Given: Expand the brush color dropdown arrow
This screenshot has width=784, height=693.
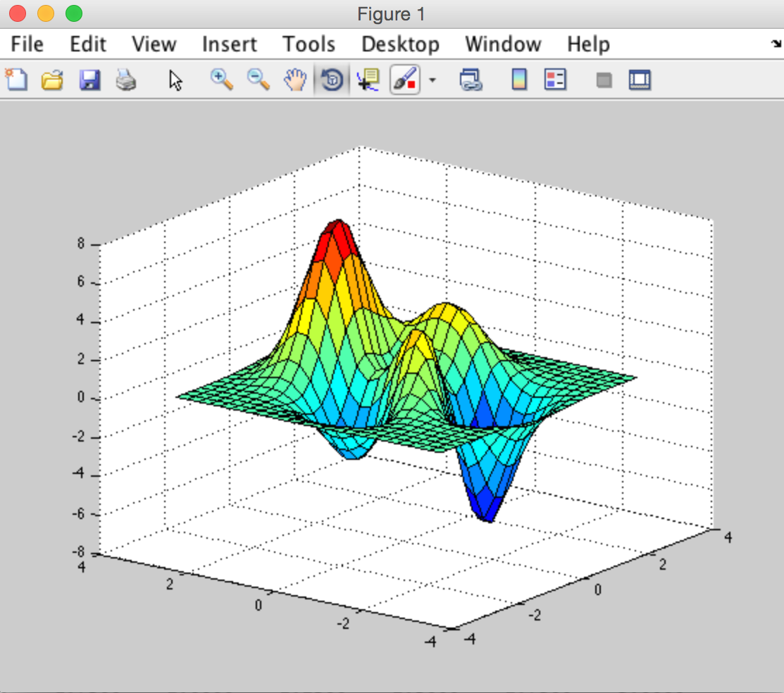Looking at the screenshot, I should pyautogui.click(x=433, y=80).
